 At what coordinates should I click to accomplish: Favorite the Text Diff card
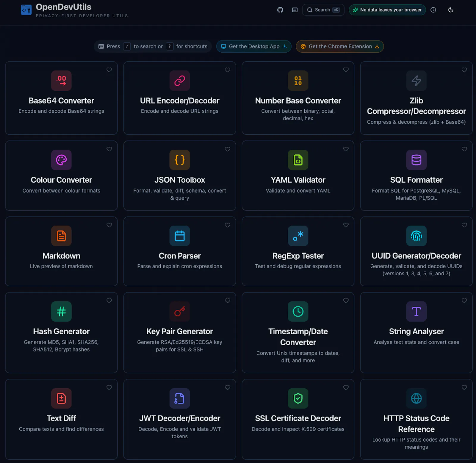(x=109, y=387)
